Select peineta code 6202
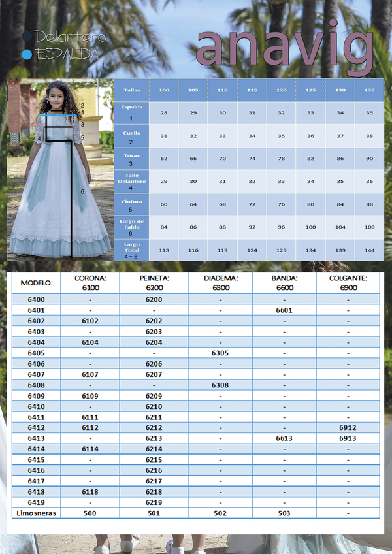This screenshot has width=392, height=554. click(x=154, y=321)
